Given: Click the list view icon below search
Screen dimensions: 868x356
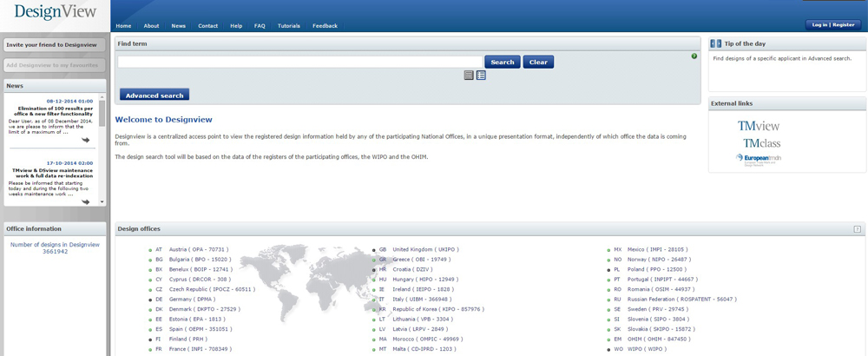Looking at the screenshot, I should (481, 76).
